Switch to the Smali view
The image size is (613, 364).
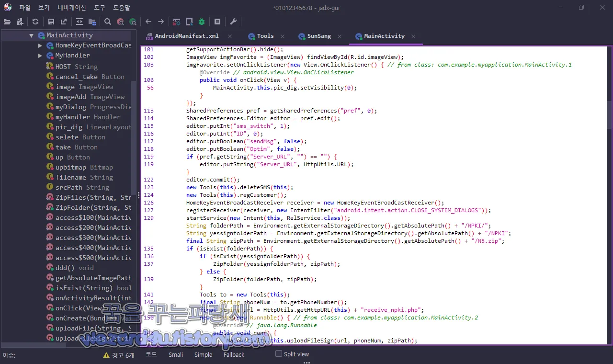pos(176,354)
